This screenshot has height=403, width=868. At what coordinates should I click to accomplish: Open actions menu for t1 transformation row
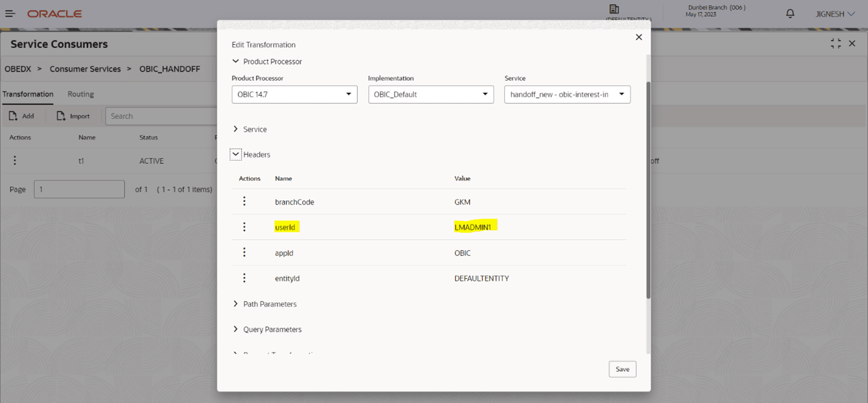[15, 161]
